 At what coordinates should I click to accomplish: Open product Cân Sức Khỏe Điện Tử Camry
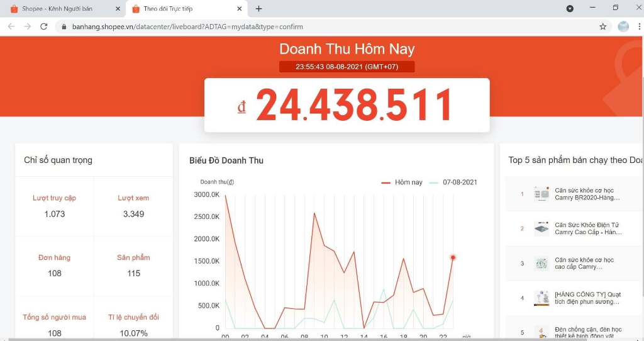point(588,228)
